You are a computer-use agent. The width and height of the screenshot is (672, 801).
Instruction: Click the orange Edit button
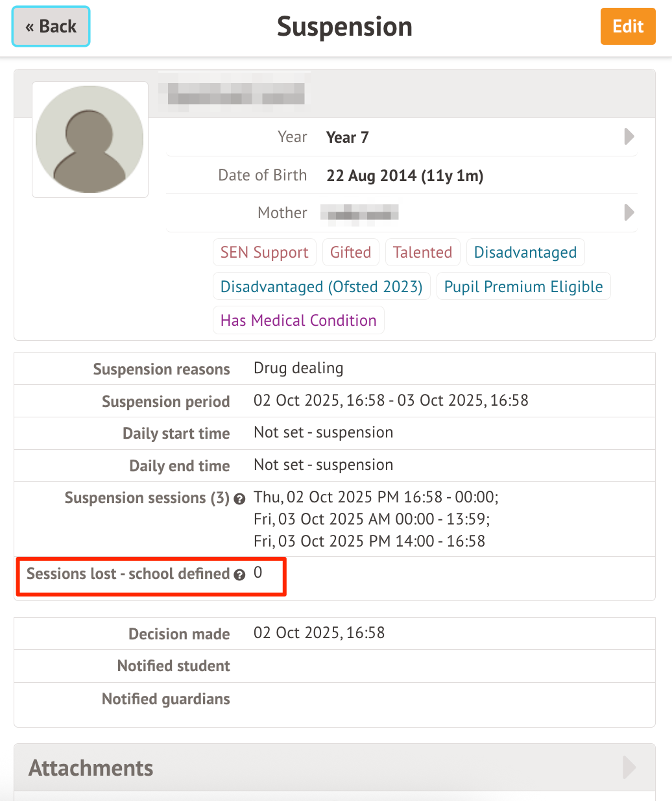pyautogui.click(x=627, y=27)
